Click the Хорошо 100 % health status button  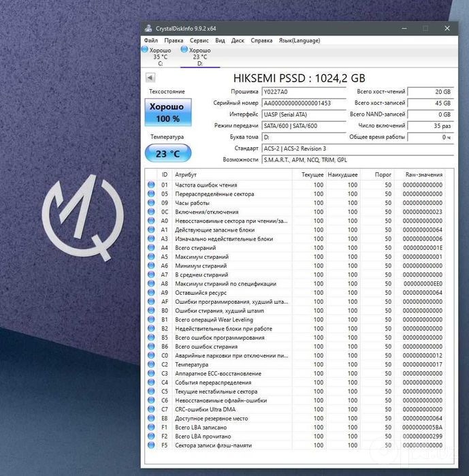pyautogui.click(x=168, y=112)
